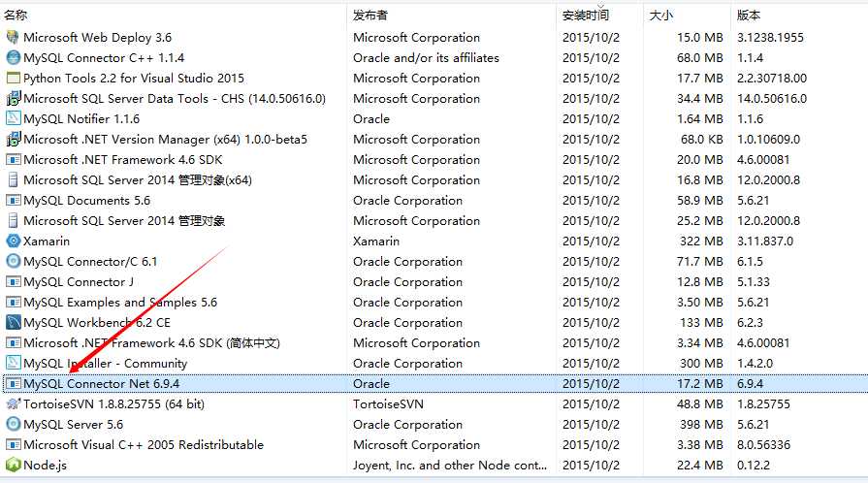Click version 0.12.2 cell
Image resolution: width=868 pixels, height=483 pixels.
(754, 466)
